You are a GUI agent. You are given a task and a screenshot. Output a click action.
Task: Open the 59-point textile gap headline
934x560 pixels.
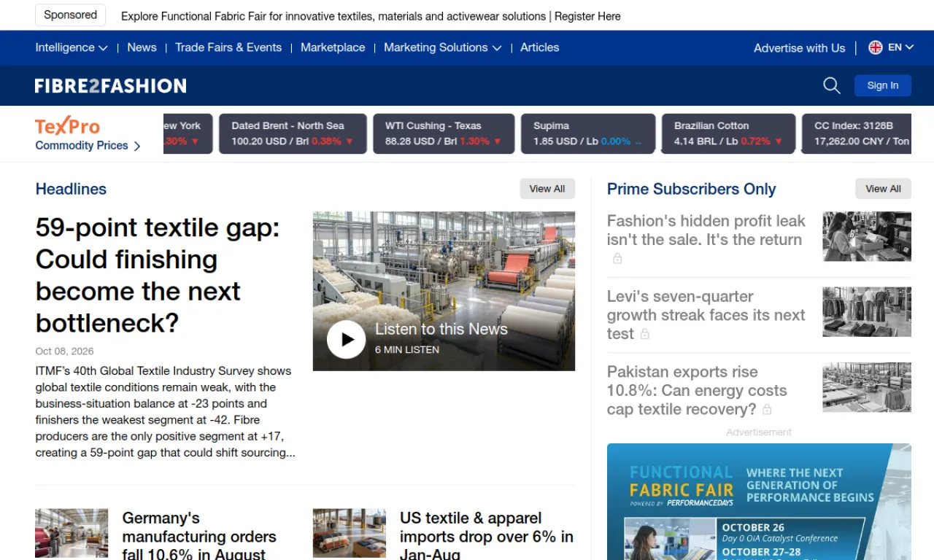pyautogui.click(x=158, y=275)
